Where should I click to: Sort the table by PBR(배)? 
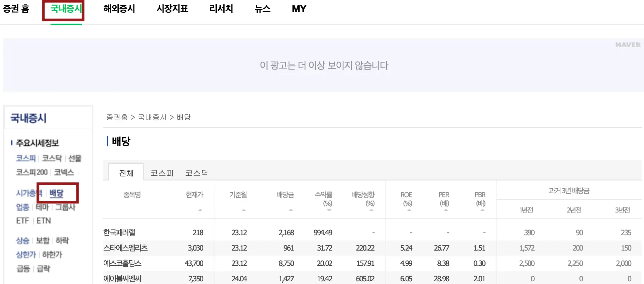(482, 210)
